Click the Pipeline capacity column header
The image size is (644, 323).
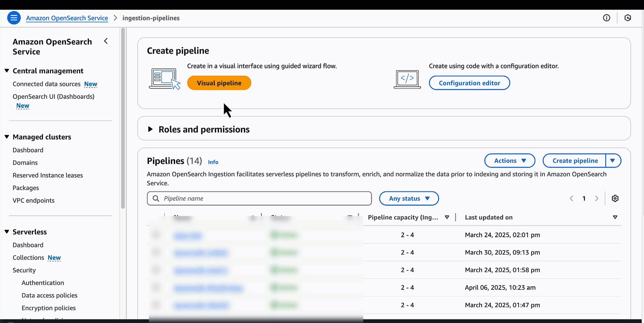click(x=403, y=217)
